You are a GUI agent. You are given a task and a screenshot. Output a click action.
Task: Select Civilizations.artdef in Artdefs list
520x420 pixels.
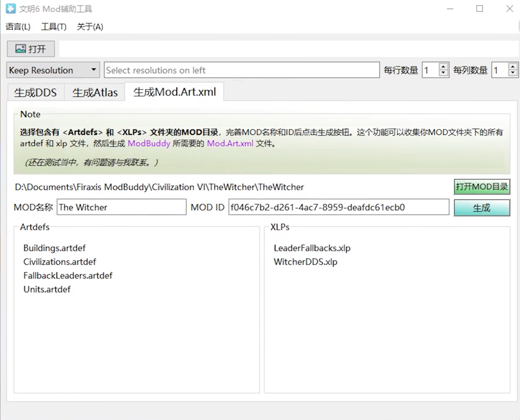tap(60, 262)
